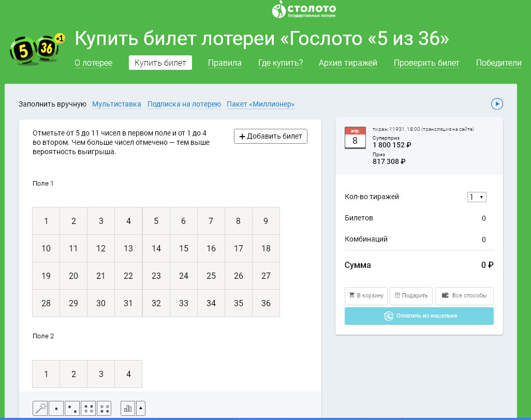The image size is (531, 420).
Task: Mark number 10 in Поле 1
Action: coord(46,248)
